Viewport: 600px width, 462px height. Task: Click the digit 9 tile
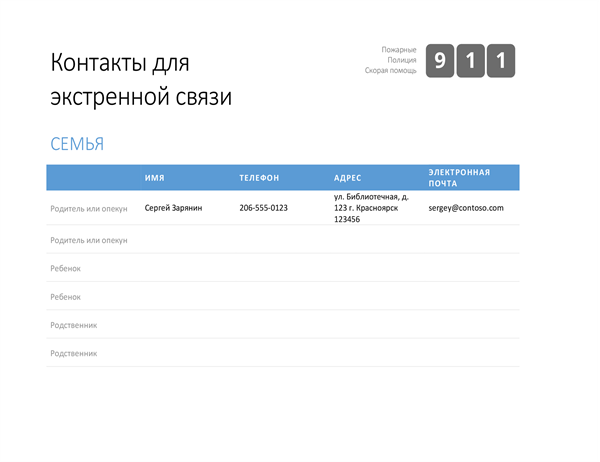[x=440, y=60]
